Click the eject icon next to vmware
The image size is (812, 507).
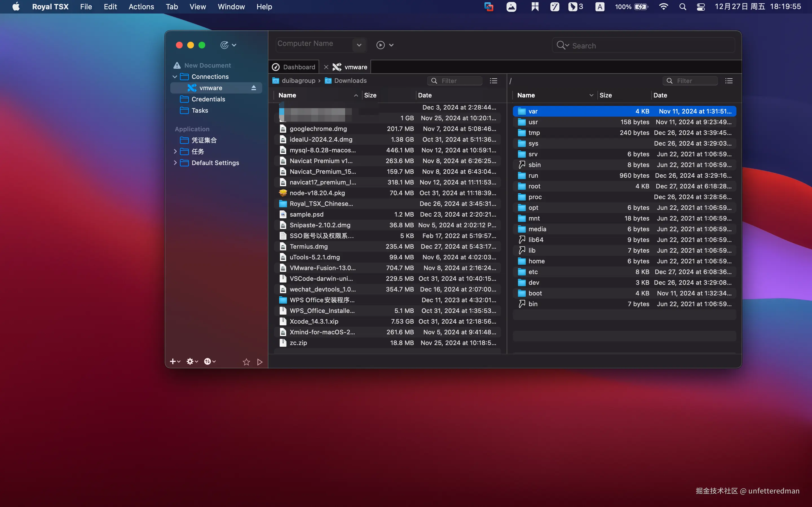pyautogui.click(x=254, y=88)
